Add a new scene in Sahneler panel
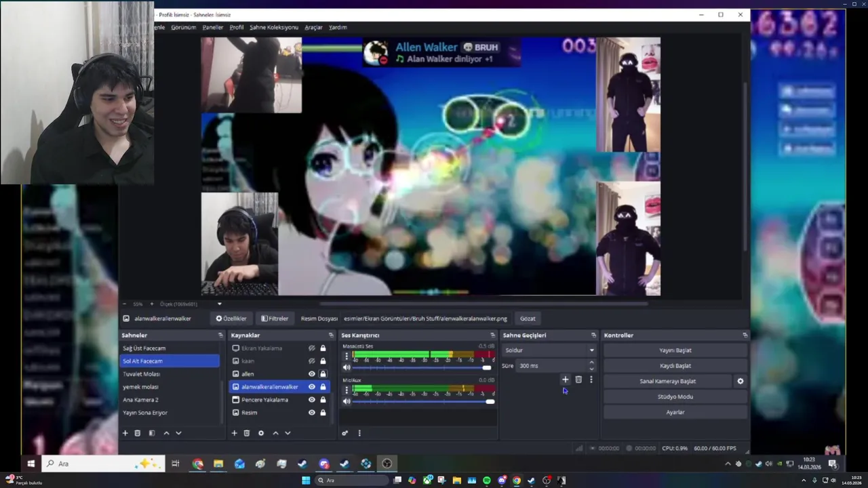Image resolution: width=868 pixels, height=488 pixels. (125, 433)
